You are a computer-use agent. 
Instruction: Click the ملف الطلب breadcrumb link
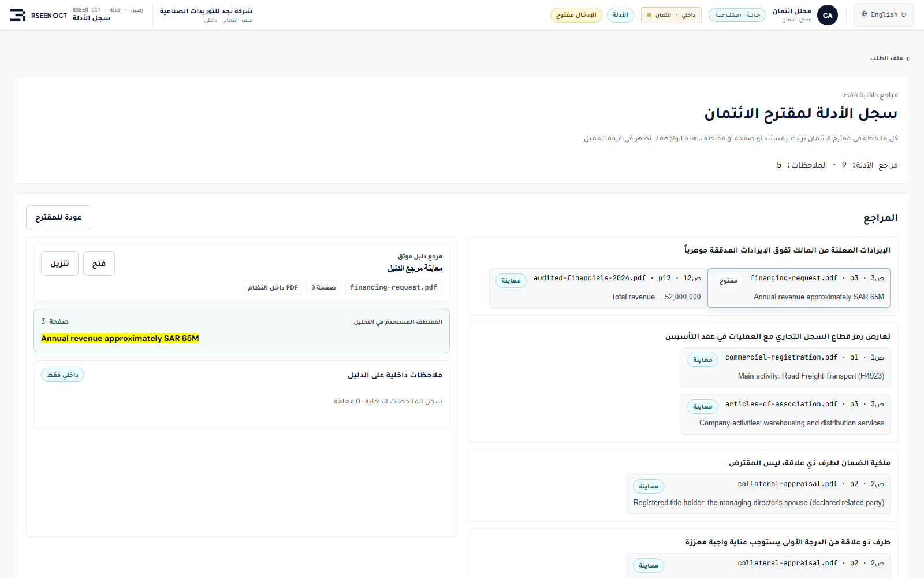pyautogui.click(x=886, y=58)
